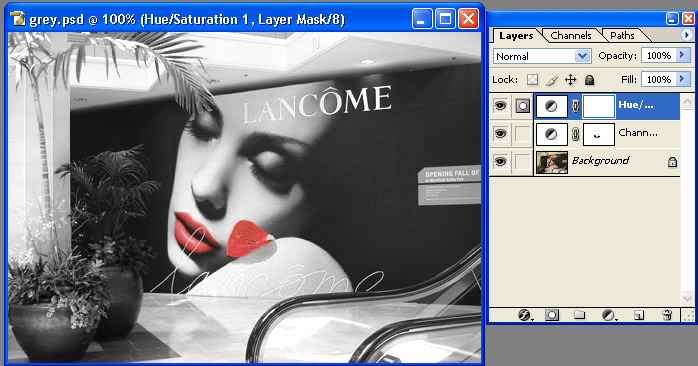698x366 pixels.
Task: Select the Hue/Saturation adjustment thumbnail
Action: (551, 106)
